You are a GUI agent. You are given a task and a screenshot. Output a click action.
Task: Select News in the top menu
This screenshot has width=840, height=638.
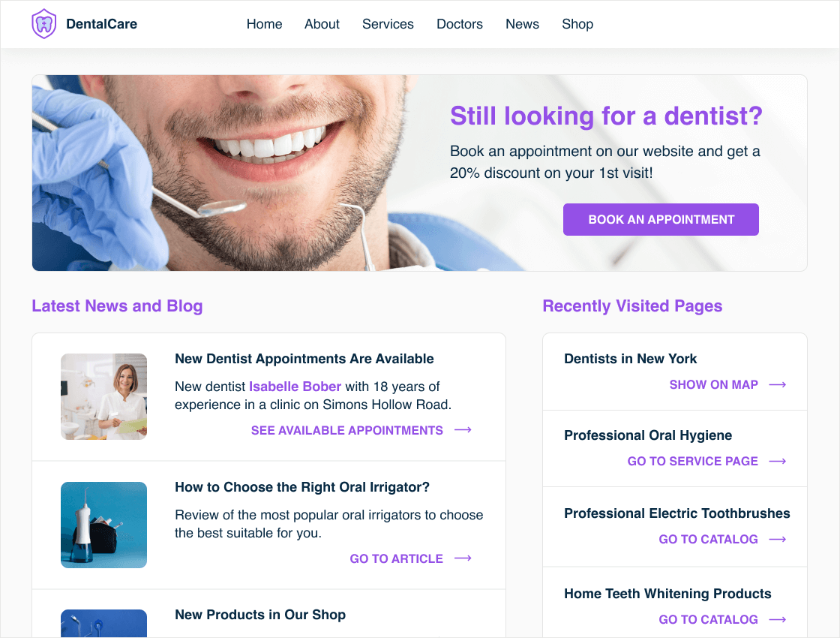(x=522, y=24)
